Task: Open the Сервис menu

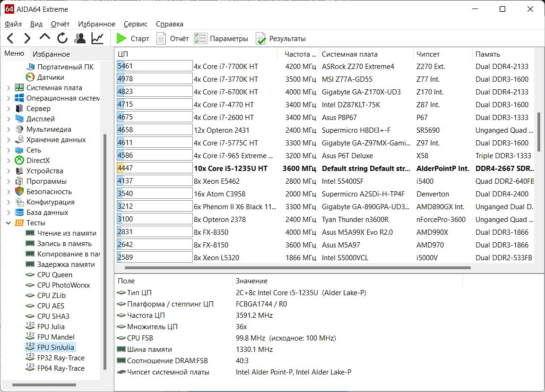Action: (x=135, y=24)
